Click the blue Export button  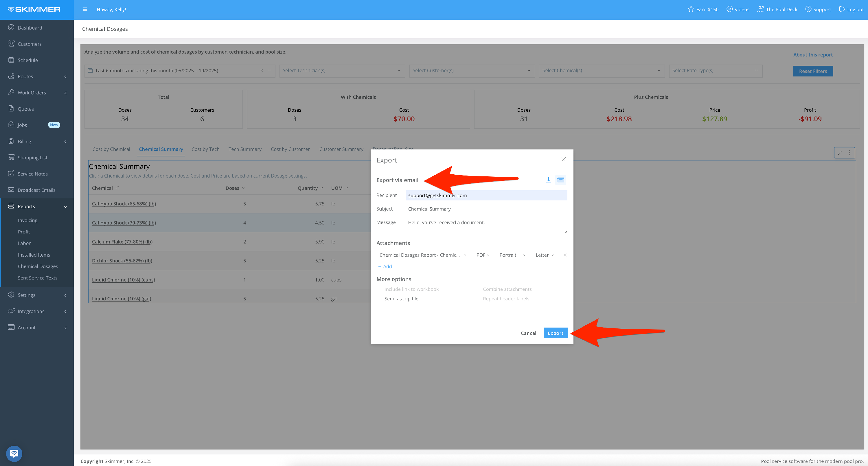(x=555, y=333)
